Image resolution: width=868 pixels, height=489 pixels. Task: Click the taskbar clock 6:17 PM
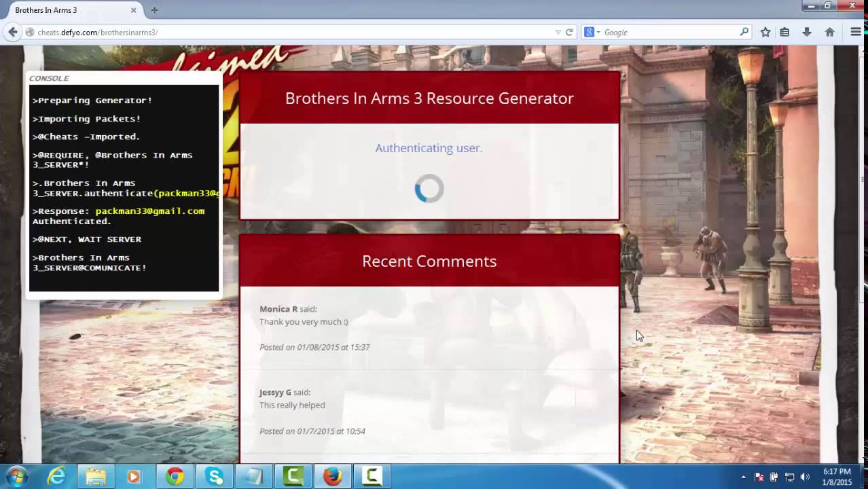[x=837, y=471]
